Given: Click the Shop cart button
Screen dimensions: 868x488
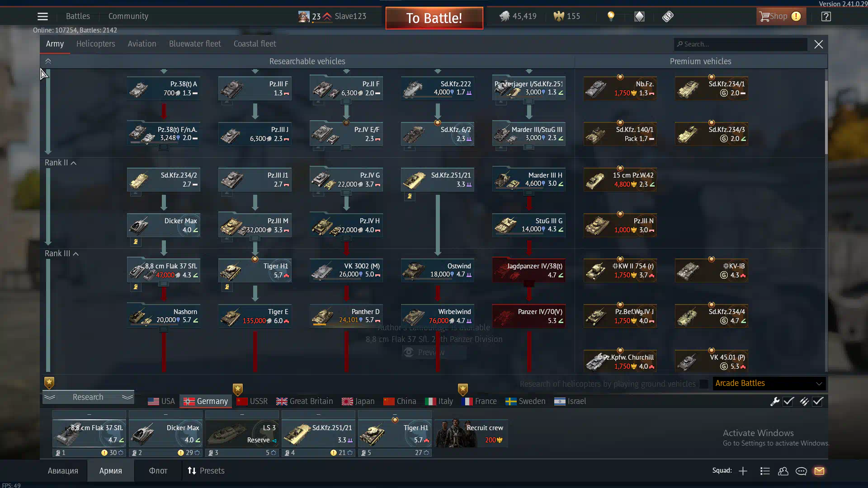Looking at the screenshot, I should pyautogui.click(x=781, y=17).
